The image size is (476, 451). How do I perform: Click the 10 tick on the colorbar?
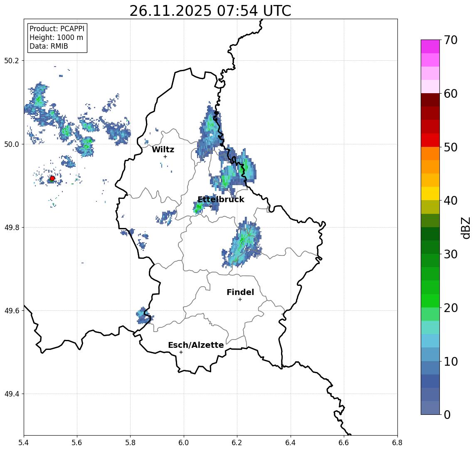(451, 361)
